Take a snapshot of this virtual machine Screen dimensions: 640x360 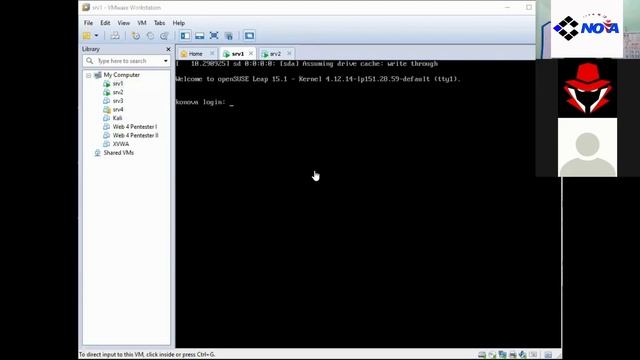tap(136, 36)
